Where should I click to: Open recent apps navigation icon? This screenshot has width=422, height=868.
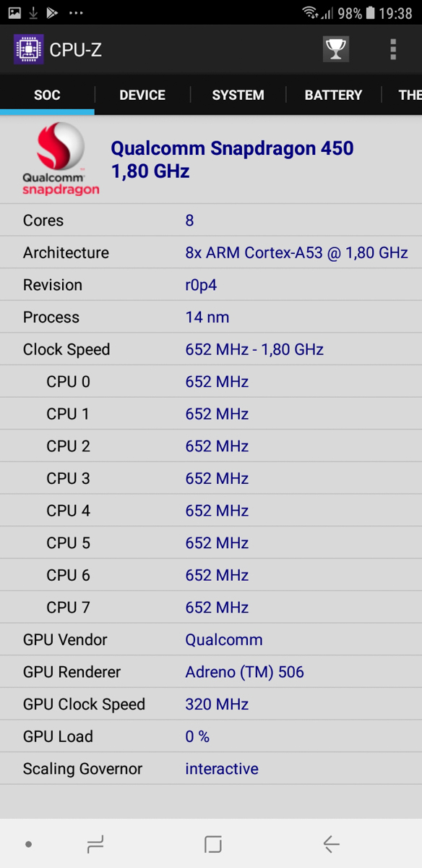click(x=95, y=843)
